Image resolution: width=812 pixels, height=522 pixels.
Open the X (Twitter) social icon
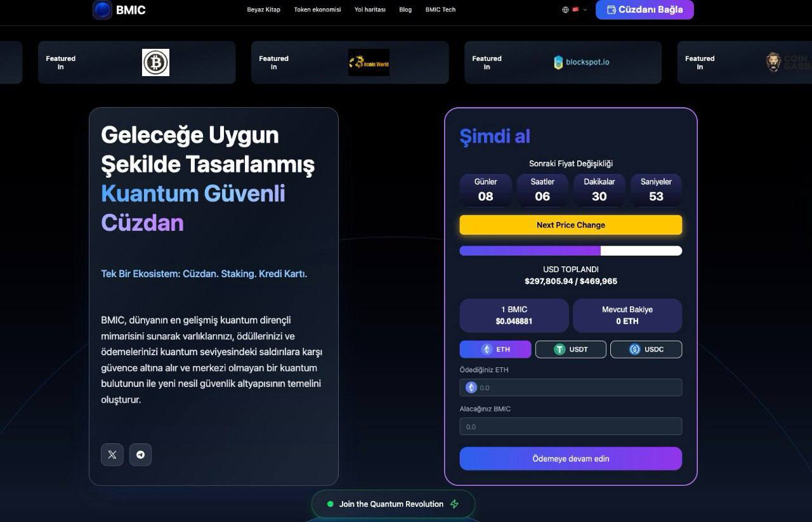pyautogui.click(x=112, y=454)
